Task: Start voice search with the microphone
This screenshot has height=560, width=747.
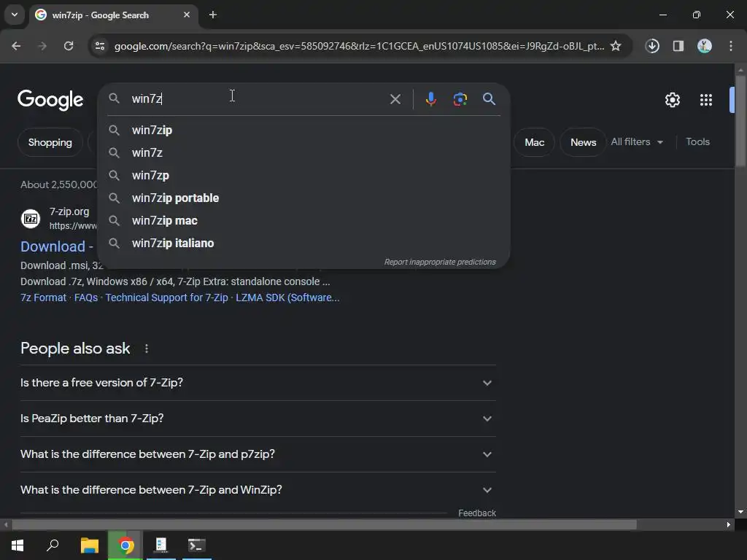Action: (x=430, y=99)
